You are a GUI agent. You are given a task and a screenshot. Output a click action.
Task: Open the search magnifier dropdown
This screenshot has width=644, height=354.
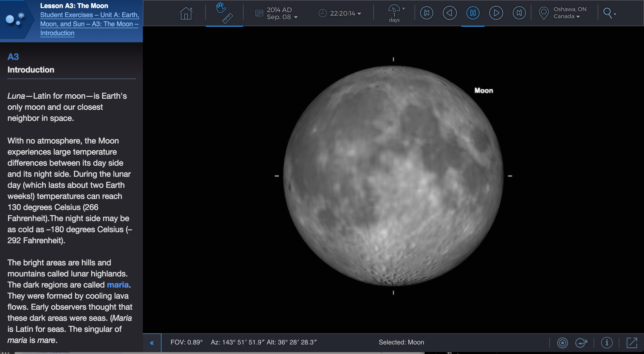(x=609, y=14)
